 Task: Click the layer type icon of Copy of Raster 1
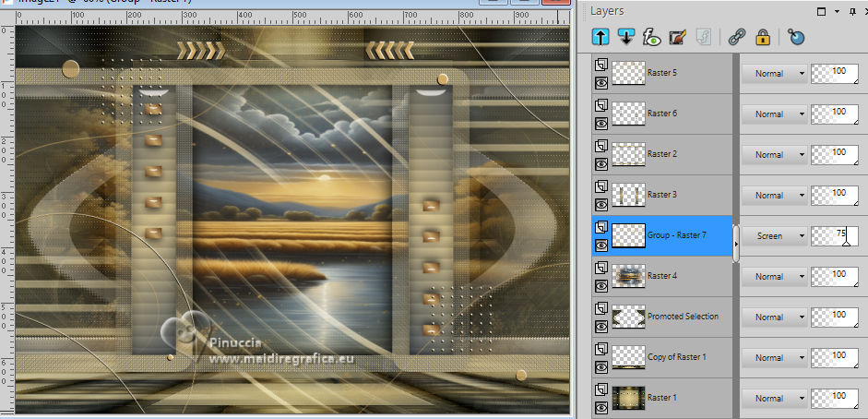click(x=601, y=350)
